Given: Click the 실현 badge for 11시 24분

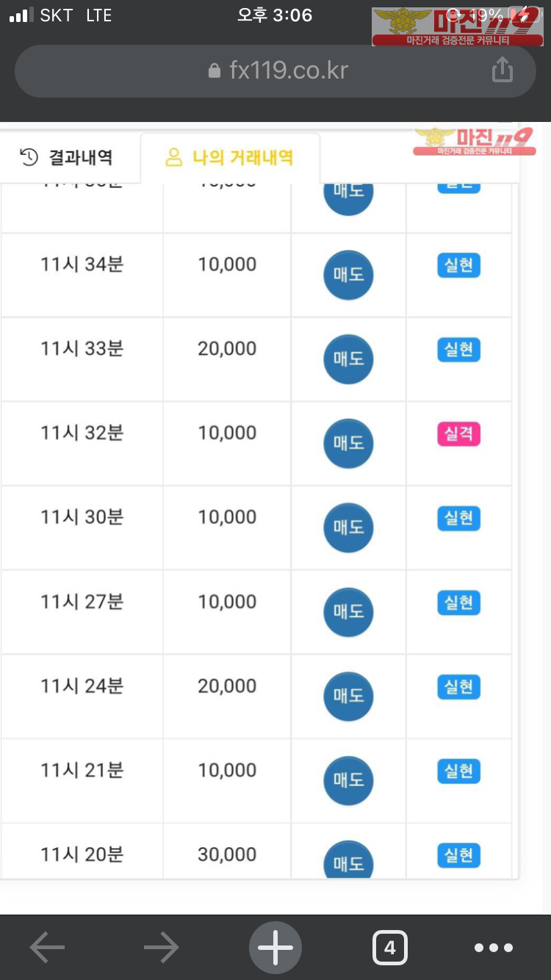Looking at the screenshot, I should click(x=458, y=687).
